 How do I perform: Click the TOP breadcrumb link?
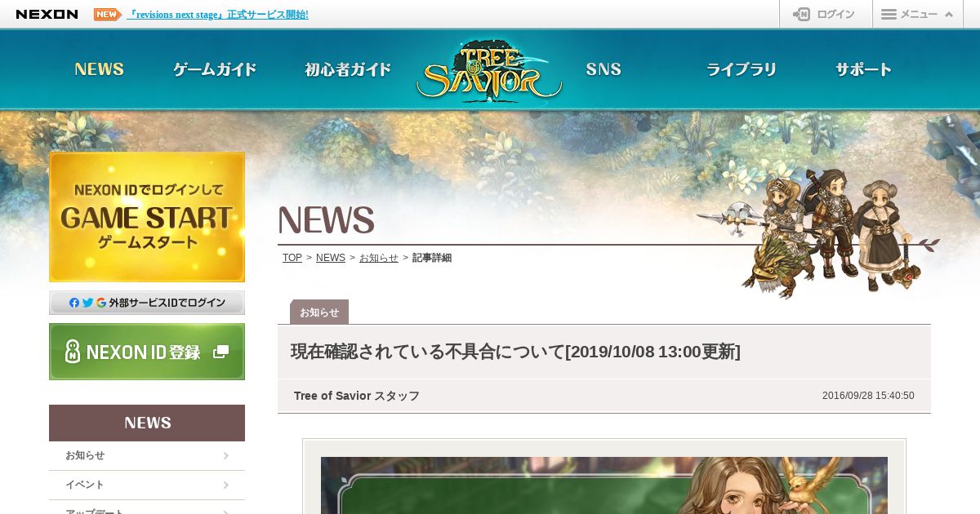292,258
